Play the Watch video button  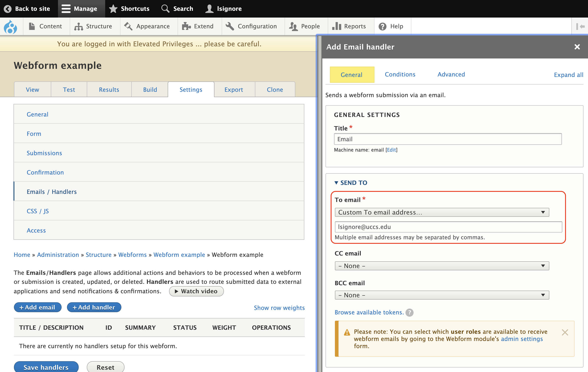[x=196, y=291]
